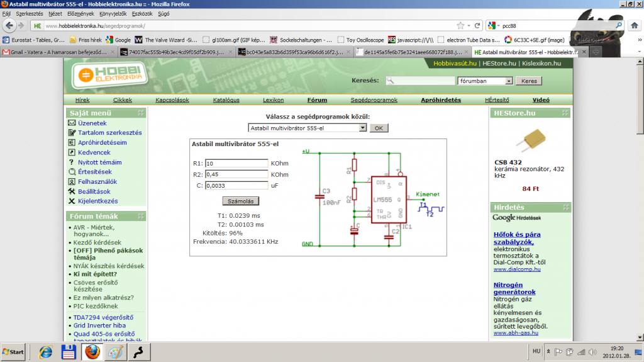Click the www.dialcomp.hu ad link
644x362 pixels.
click(517, 269)
